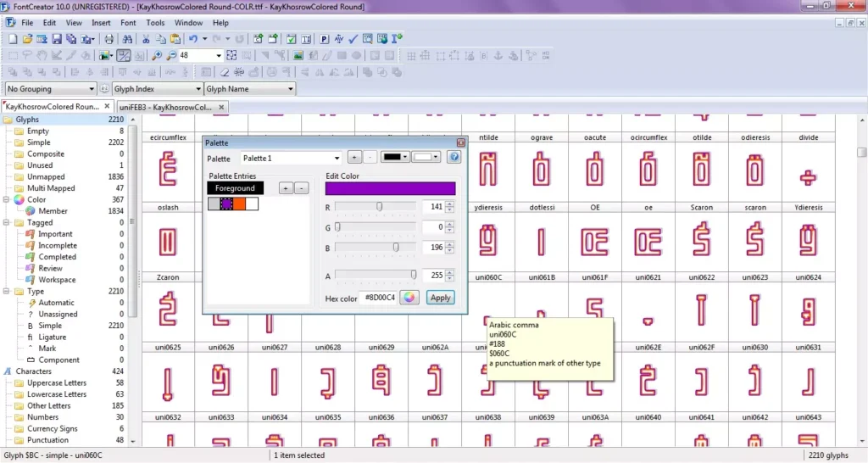Click the blue checkmark toolbar icon
This screenshot has width=868, height=463.
(x=353, y=39)
